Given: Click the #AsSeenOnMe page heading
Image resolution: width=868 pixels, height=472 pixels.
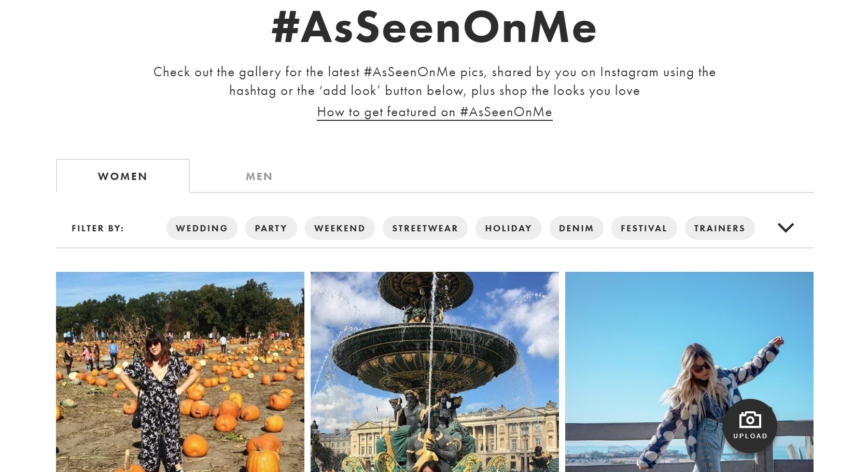Looking at the screenshot, I should pos(435,27).
